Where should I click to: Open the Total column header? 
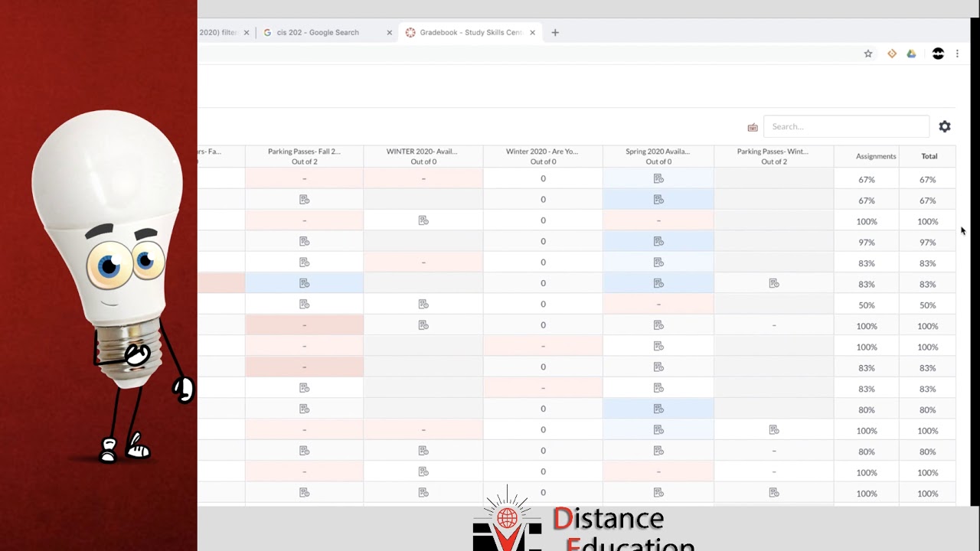pos(929,156)
